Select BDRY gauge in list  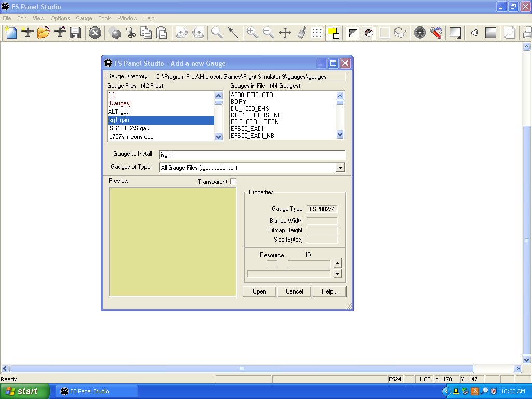click(282, 102)
